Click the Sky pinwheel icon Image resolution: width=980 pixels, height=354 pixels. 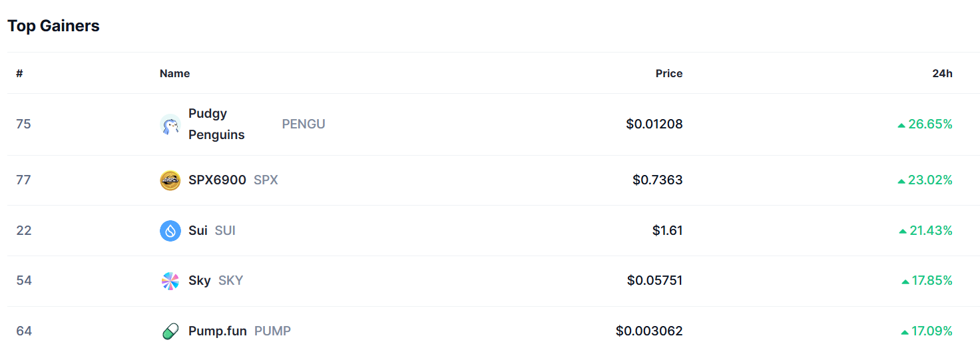tap(170, 281)
